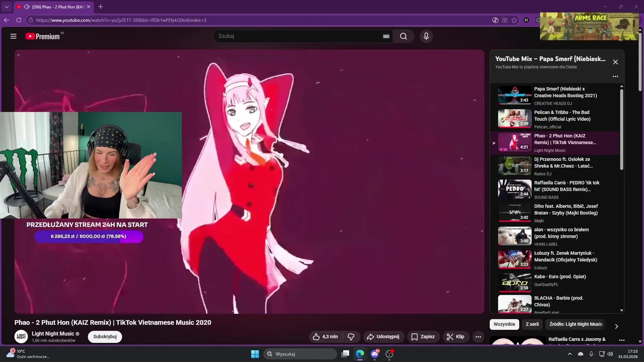Go back with browser back arrow

(7, 20)
